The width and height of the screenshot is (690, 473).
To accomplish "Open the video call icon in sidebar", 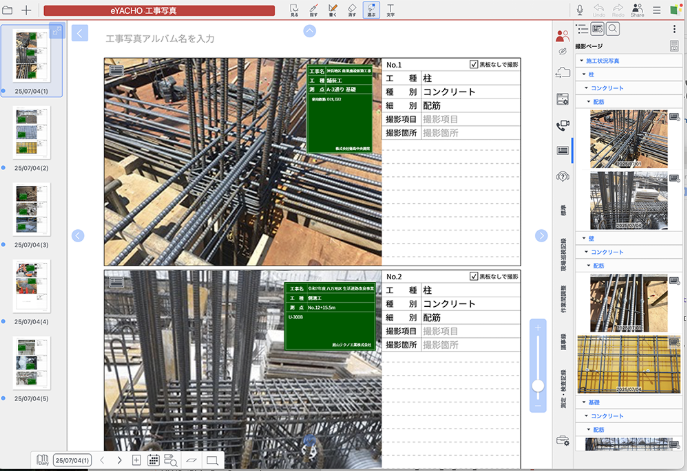I will (563, 125).
